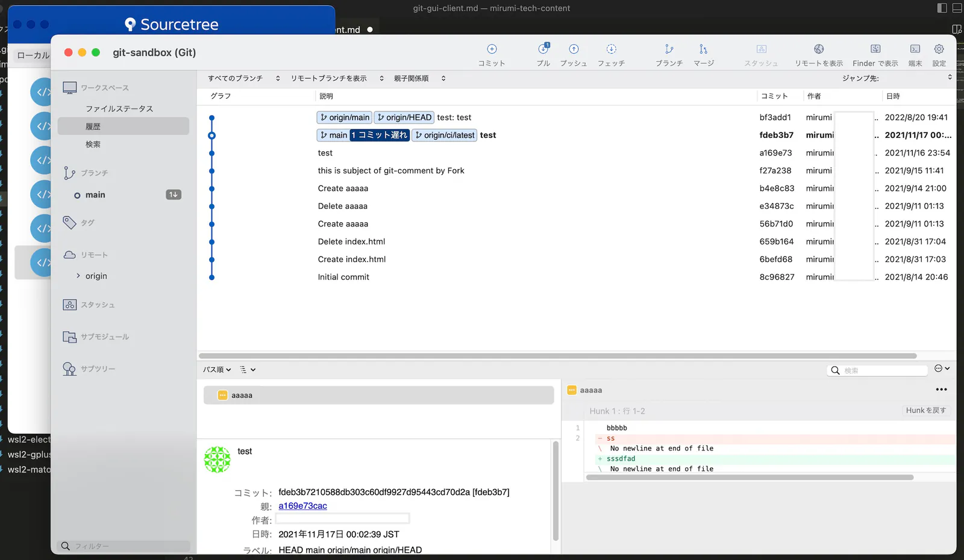Open the パス順 file sort dropdown

pos(217,370)
